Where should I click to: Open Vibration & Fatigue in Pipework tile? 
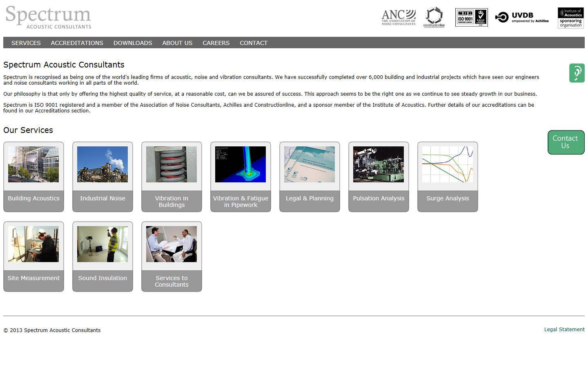[241, 177]
